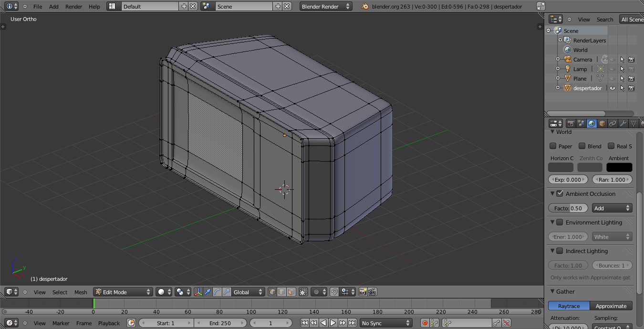Select face select mode
Viewport: 644px width, 329px height.
pyautogui.click(x=291, y=292)
